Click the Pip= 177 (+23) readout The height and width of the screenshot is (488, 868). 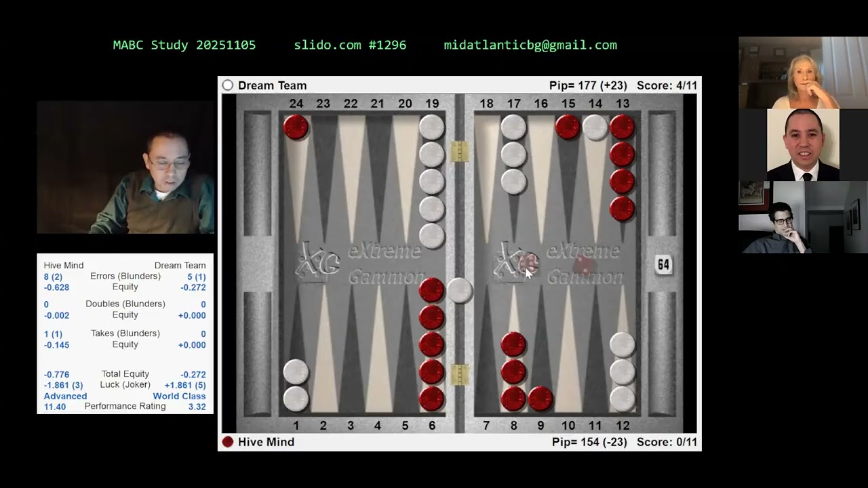(589, 85)
